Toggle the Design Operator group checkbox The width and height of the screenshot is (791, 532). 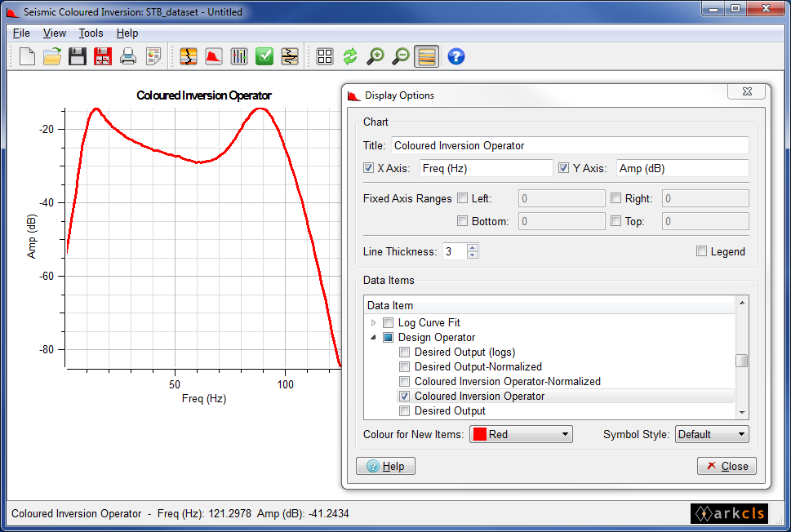point(388,337)
